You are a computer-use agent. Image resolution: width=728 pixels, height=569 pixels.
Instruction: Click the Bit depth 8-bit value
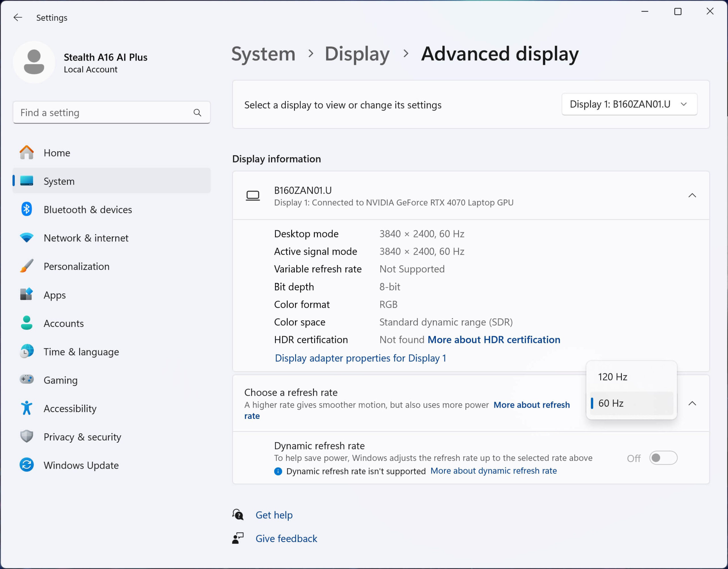tap(390, 287)
